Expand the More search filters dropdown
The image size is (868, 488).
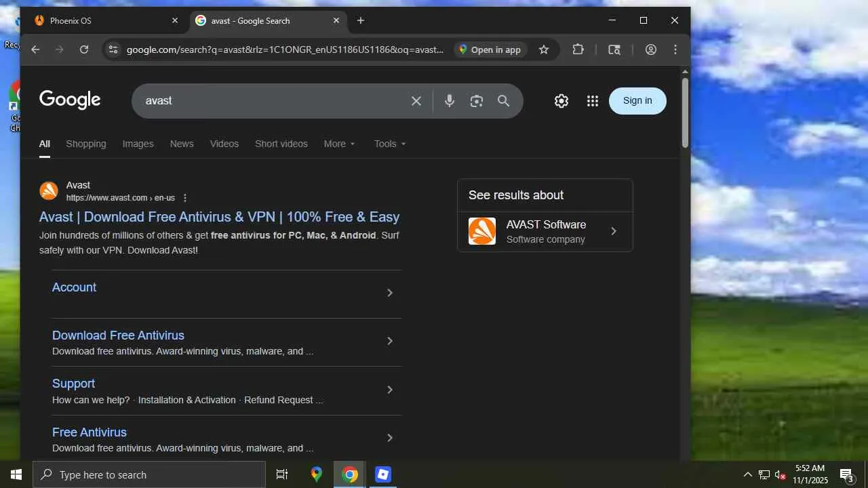[340, 144]
